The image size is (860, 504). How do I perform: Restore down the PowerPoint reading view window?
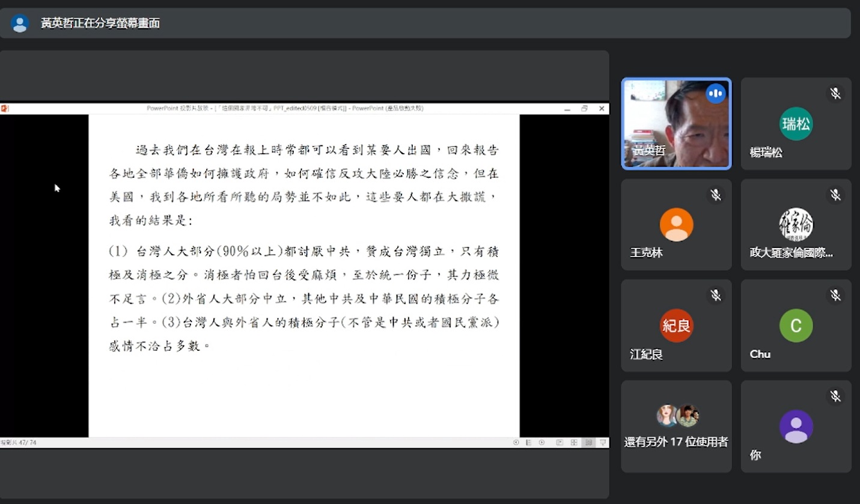584,109
